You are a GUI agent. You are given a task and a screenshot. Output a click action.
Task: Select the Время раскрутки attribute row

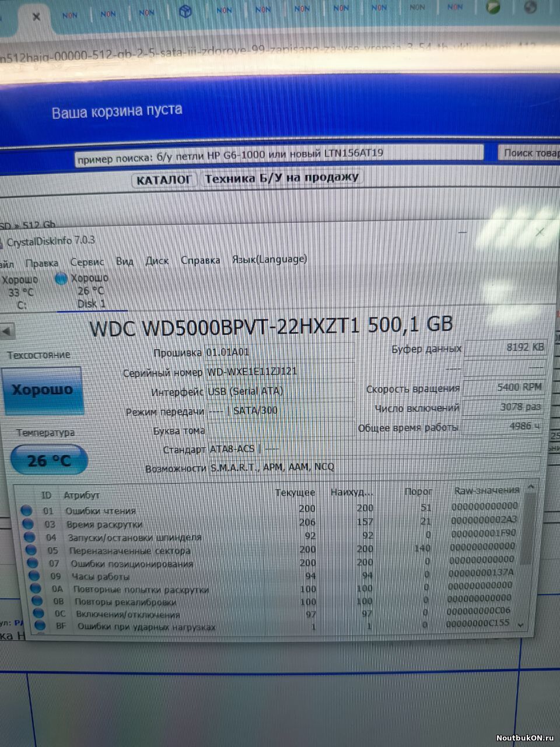269,522
